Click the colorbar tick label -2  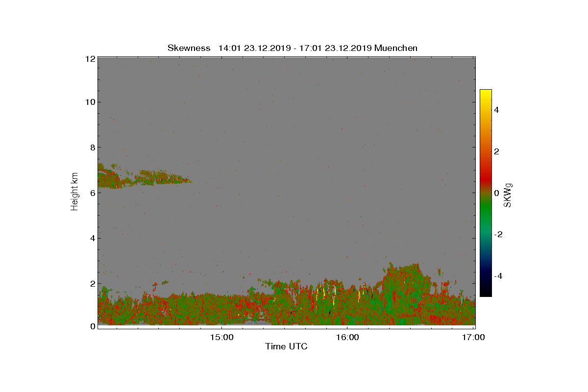tap(497, 235)
